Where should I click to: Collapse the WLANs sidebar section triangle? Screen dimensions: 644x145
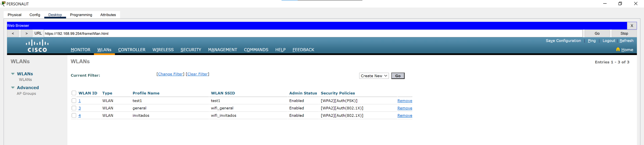13,74
